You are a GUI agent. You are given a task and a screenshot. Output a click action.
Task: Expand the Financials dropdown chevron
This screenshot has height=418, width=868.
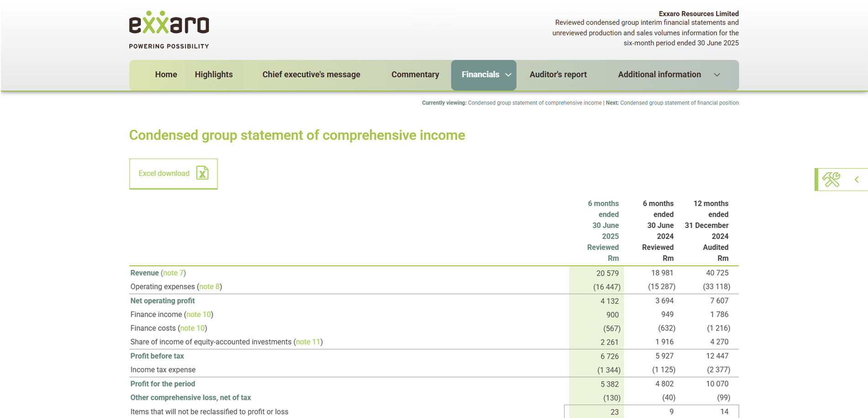[x=508, y=75]
